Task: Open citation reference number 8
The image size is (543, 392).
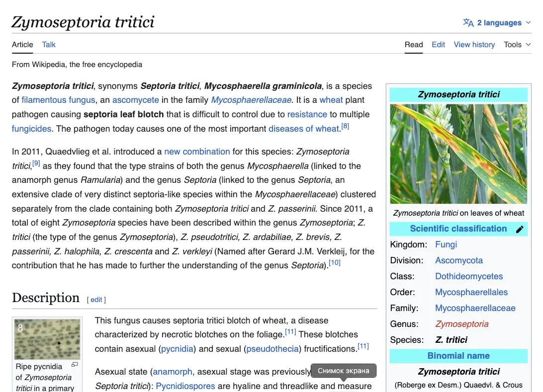Action: click(x=345, y=126)
